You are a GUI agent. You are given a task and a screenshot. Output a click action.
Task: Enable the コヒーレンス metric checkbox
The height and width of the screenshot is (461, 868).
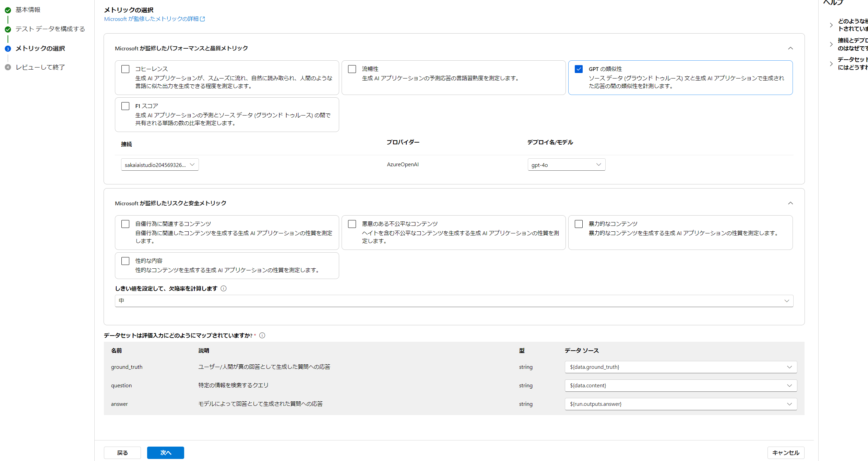(126, 69)
